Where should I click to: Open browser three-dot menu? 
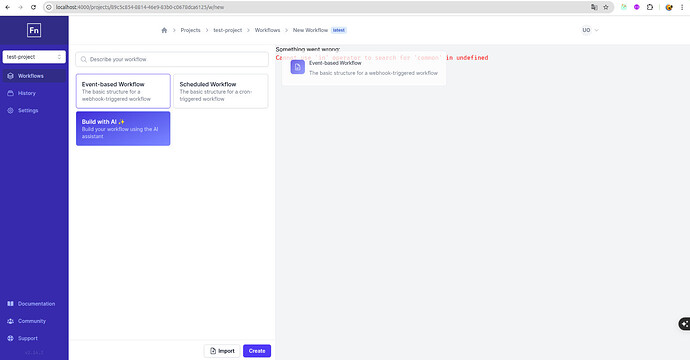[x=682, y=7]
